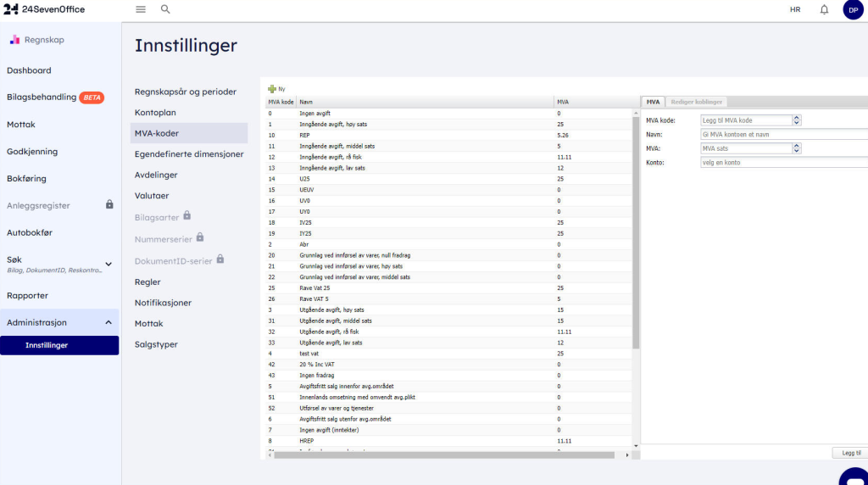The height and width of the screenshot is (485, 868).
Task: Click the HR link in top bar
Action: point(794,9)
